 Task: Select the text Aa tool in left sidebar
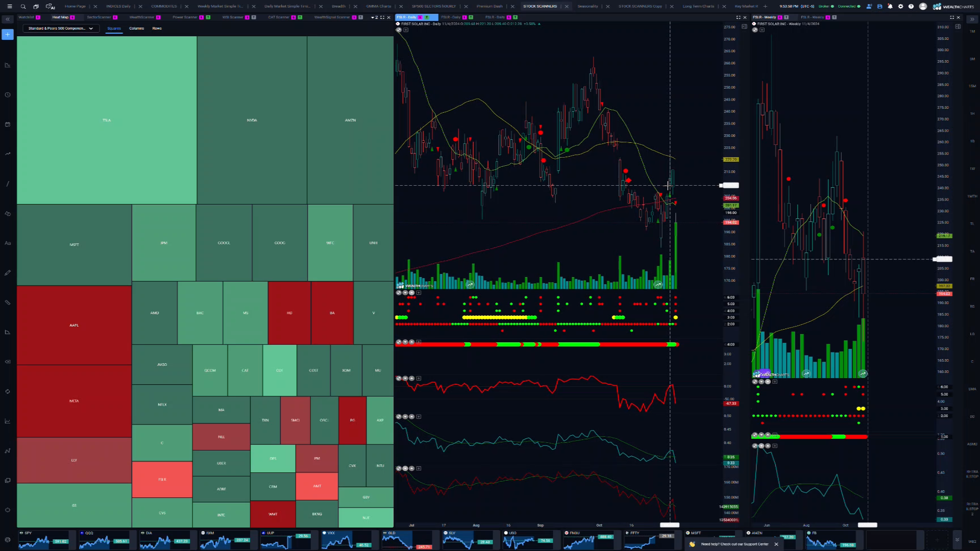[x=8, y=243]
